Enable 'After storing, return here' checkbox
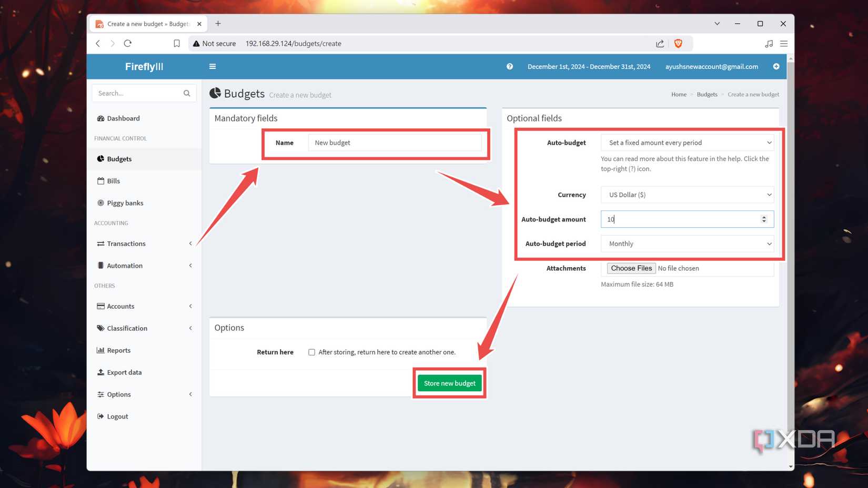 tap(311, 352)
